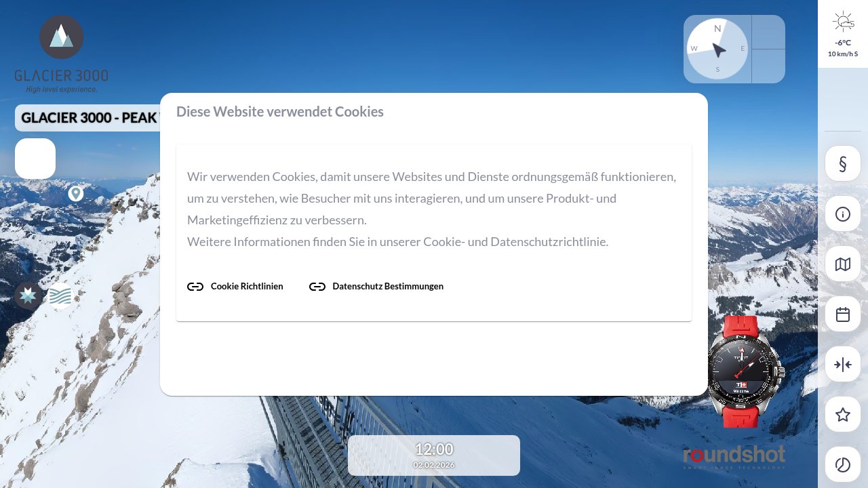Open the Datenschutz Bestimmungen link
Viewport: 868px width, 488px height.
click(376, 287)
